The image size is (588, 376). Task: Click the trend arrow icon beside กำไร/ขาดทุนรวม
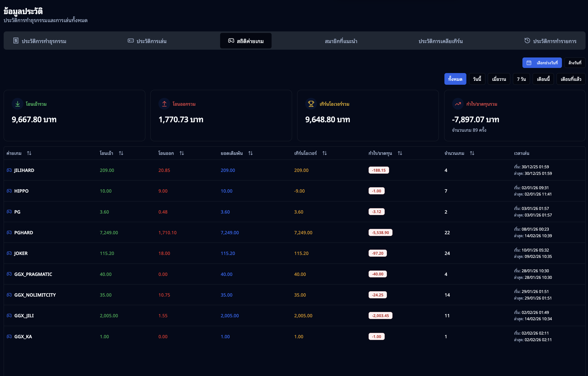(x=458, y=104)
